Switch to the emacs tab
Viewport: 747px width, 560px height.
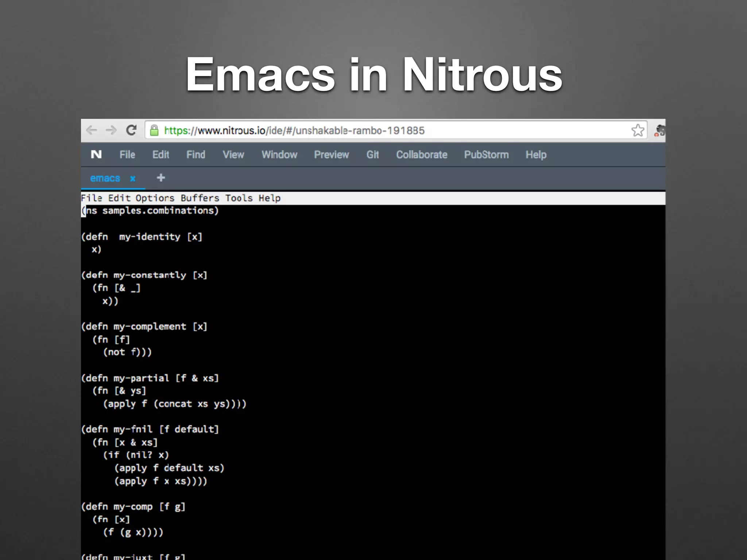coord(105,178)
